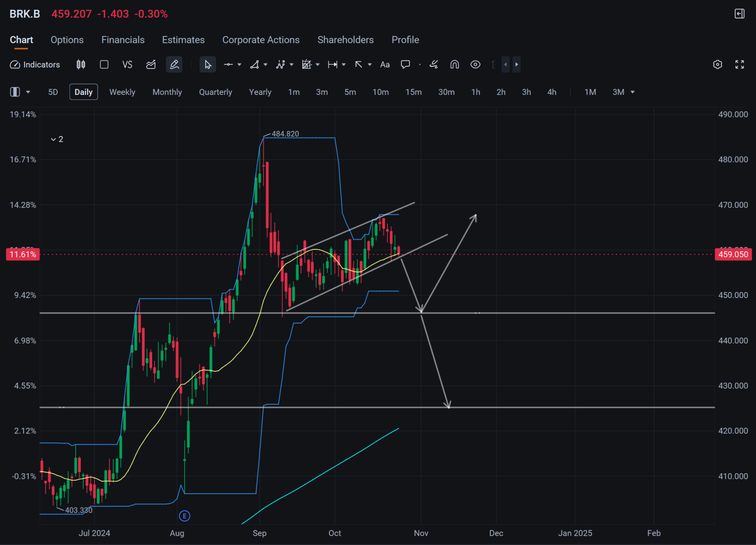The image size is (756, 545).
Task: Click the 459.050 current price label
Action: [x=733, y=255]
